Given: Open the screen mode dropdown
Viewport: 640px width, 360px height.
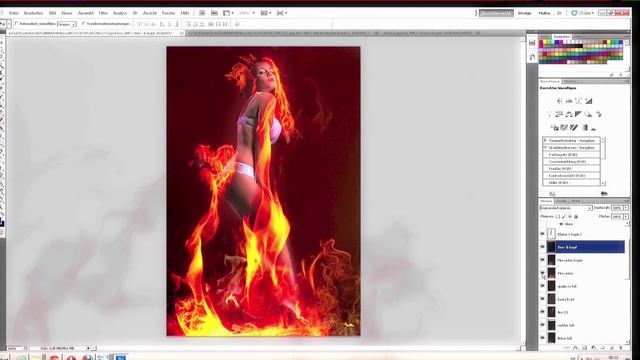Looking at the screenshot, I should pos(282,13).
